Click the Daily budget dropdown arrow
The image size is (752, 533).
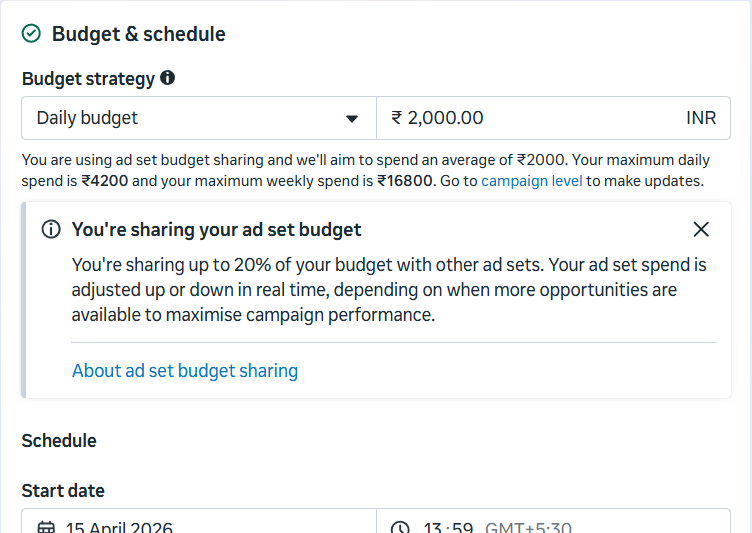(352, 118)
